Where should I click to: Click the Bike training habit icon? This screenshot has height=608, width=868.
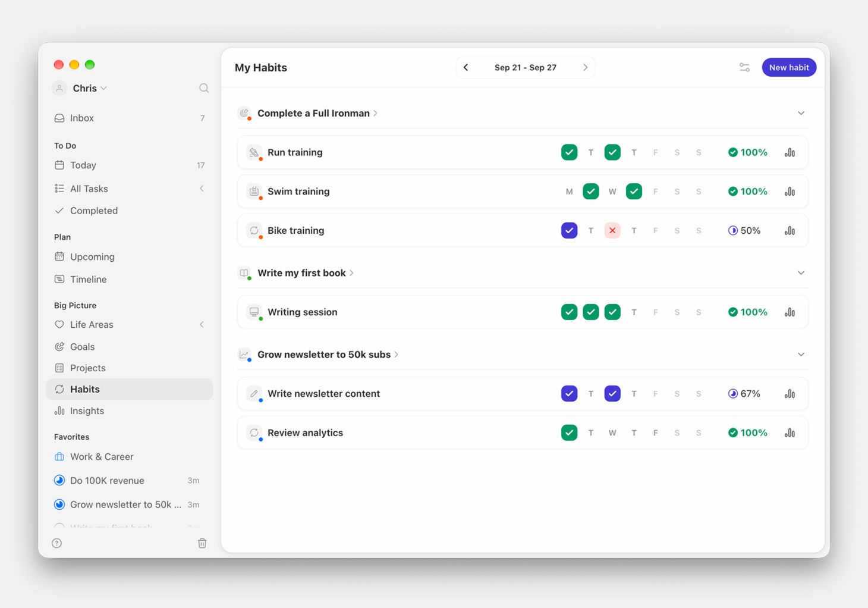pos(254,230)
